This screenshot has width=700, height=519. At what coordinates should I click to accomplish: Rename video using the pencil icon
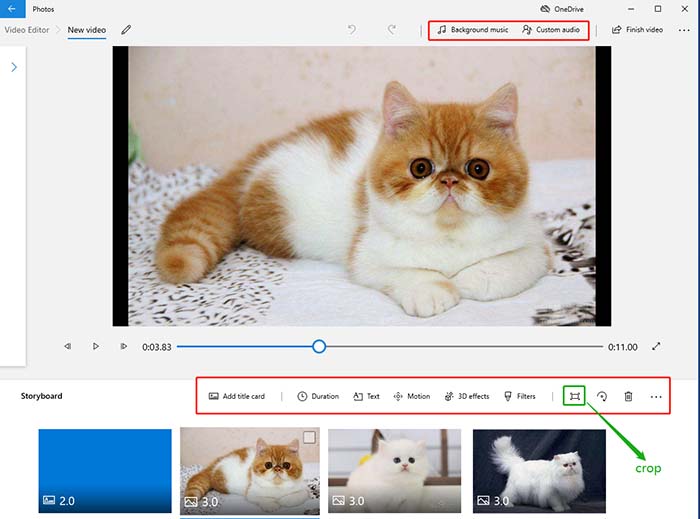coord(126,30)
